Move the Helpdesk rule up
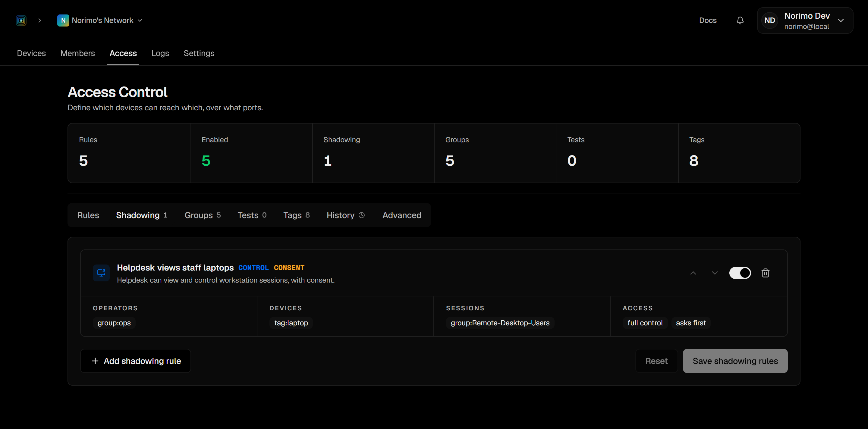Screen dimensions: 868x429 693,273
